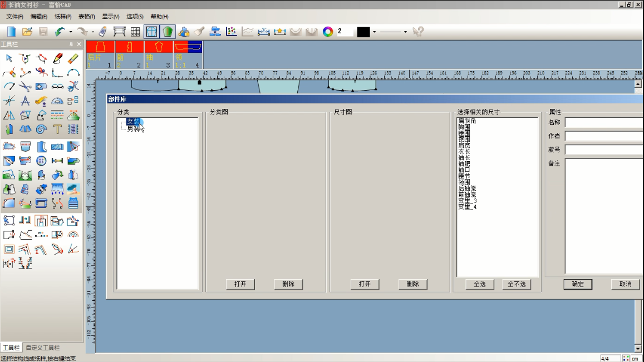Select 男装 in the category tree
Viewport: 644px width, 362px height.
[x=134, y=129]
